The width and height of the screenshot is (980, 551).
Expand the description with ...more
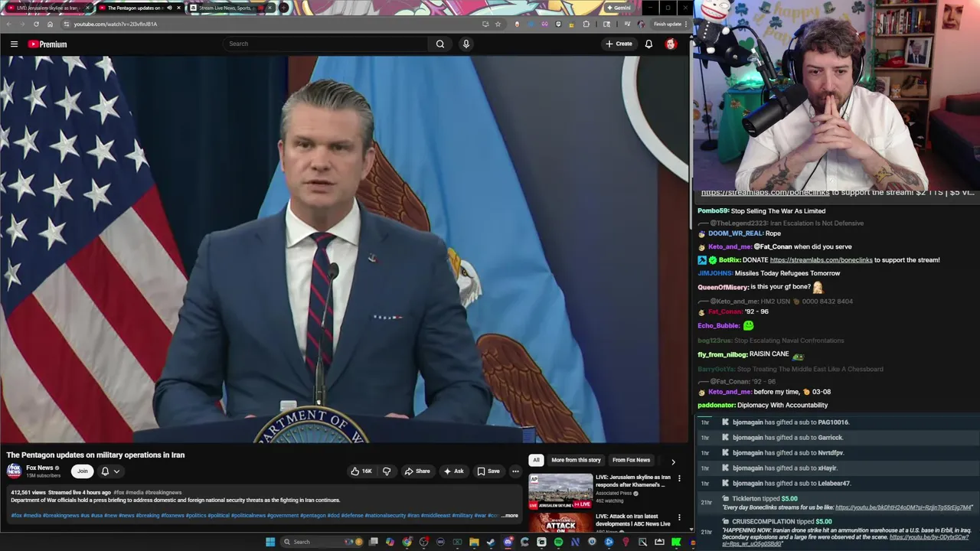(510, 516)
